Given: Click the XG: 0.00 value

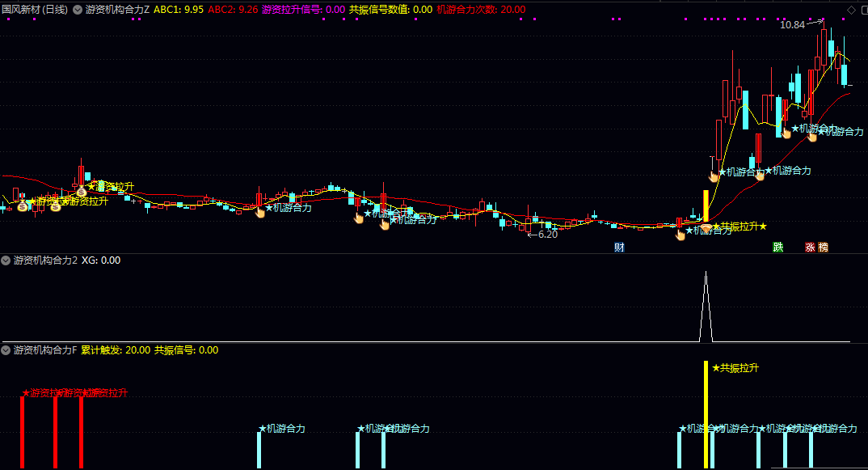Looking at the screenshot, I should (101, 260).
